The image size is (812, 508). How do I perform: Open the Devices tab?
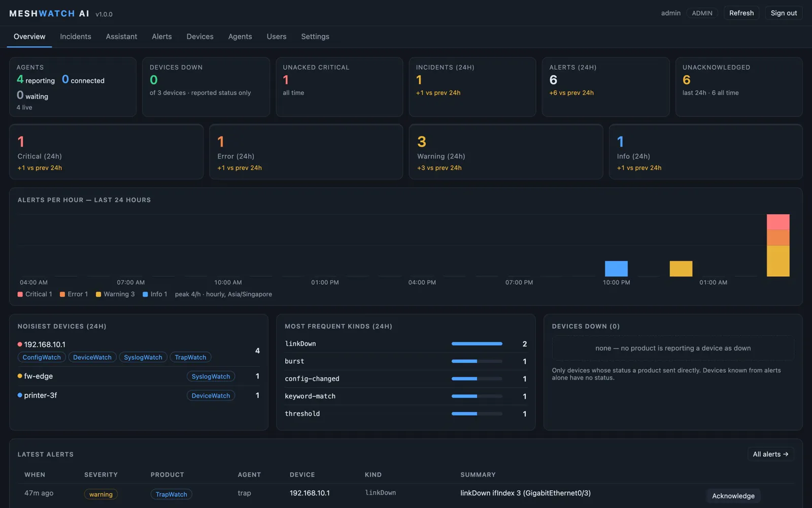click(x=200, y=37)
